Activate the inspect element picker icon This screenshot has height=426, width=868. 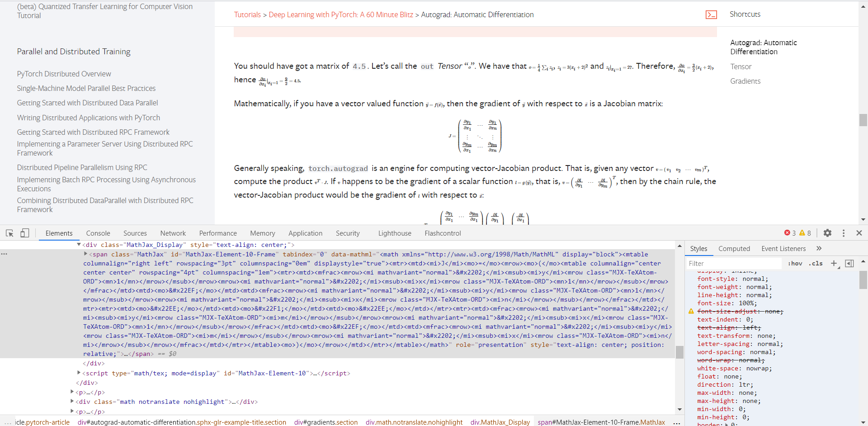pos(9,233)
